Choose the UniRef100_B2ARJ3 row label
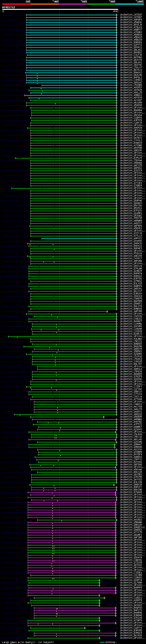146x644 pixels. click(x=131, y=334)
